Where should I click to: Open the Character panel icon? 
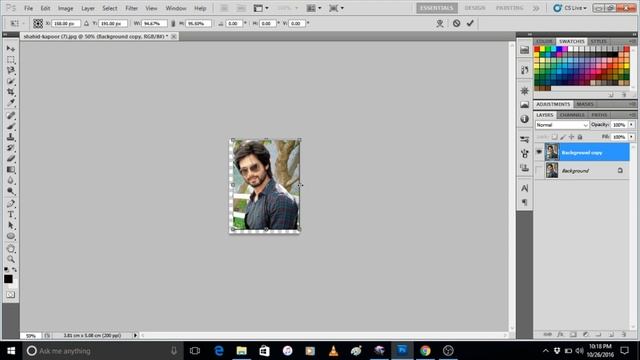click(x=524, y=188)
